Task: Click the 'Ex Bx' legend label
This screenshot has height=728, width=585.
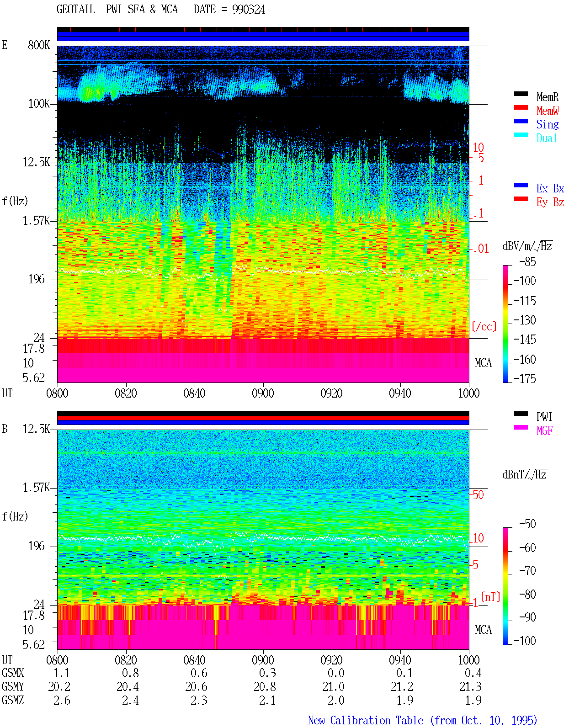Action: pyautogui.click(x=550, y=188)
